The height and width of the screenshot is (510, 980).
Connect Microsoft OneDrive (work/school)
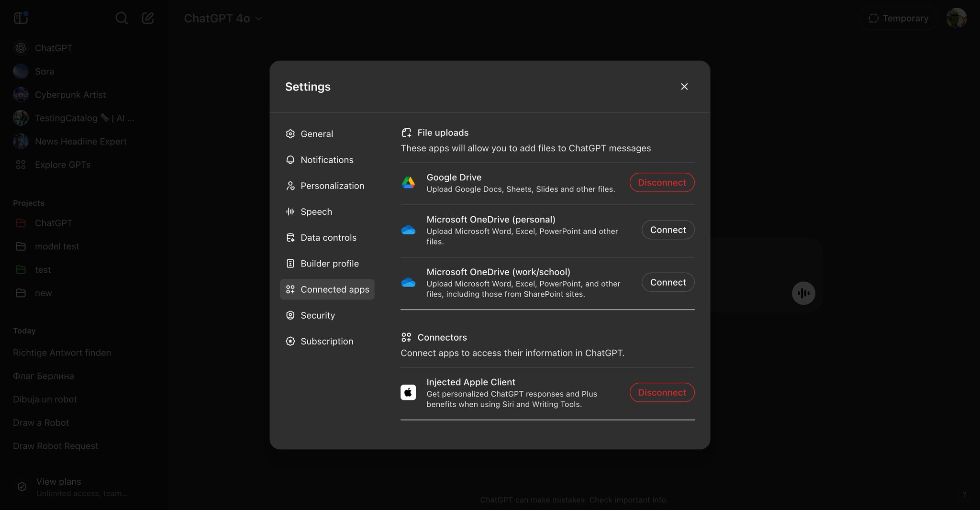point(668,282)
